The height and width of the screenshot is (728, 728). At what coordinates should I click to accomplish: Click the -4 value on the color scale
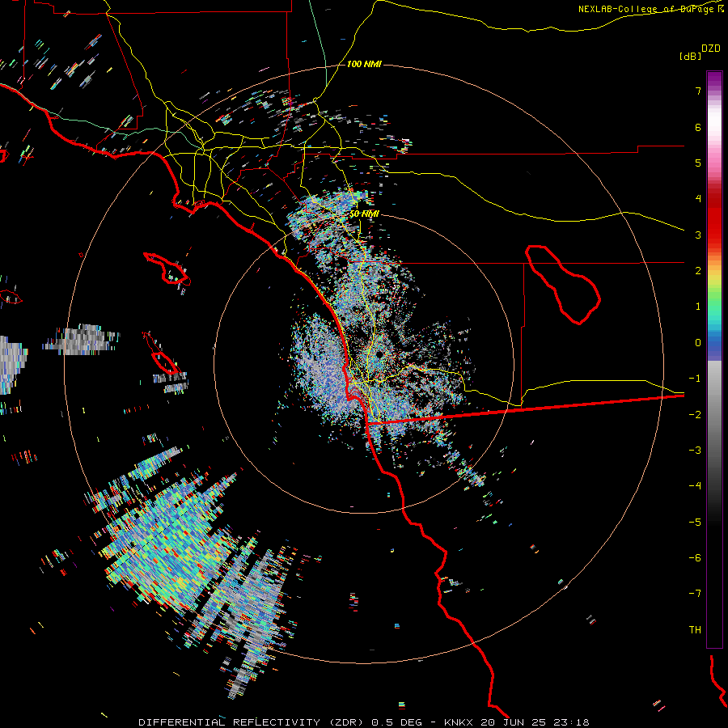tap(695, 486)
